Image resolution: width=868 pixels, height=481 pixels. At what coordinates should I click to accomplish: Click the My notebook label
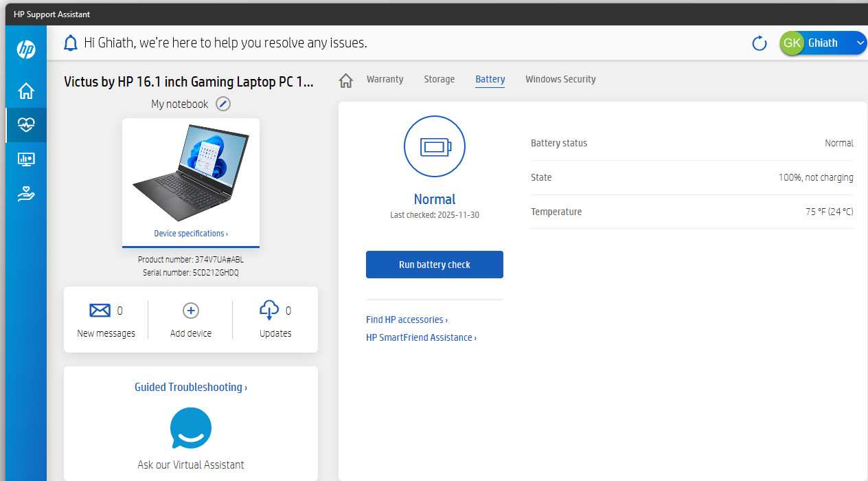180,104
